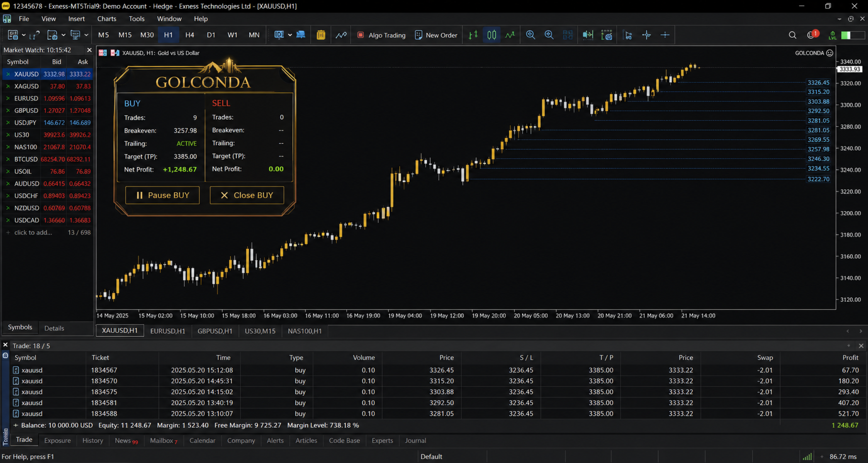This screenshot has width=868, height=463.
Task: Toggle Algo Trading on or off
Action: click(381, 35)
